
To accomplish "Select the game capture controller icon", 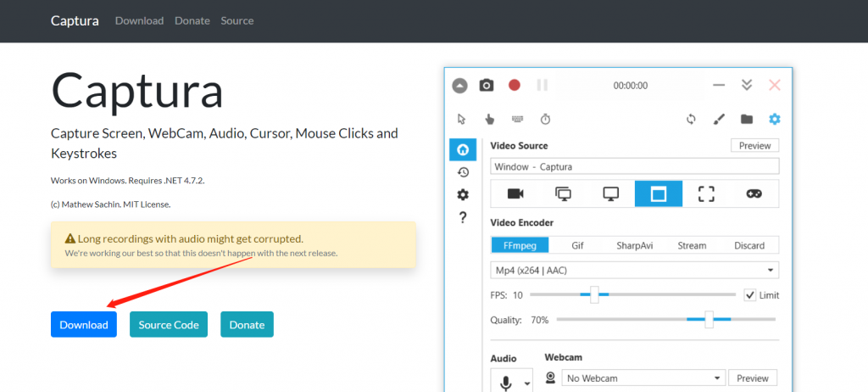I will point(754,193).
